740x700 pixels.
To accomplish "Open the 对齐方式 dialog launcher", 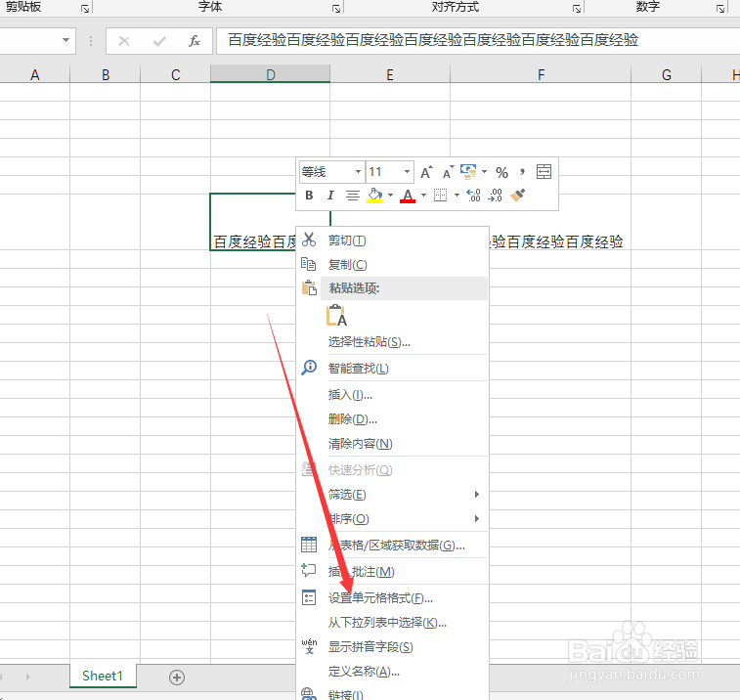I will click(x=577, y=9).
